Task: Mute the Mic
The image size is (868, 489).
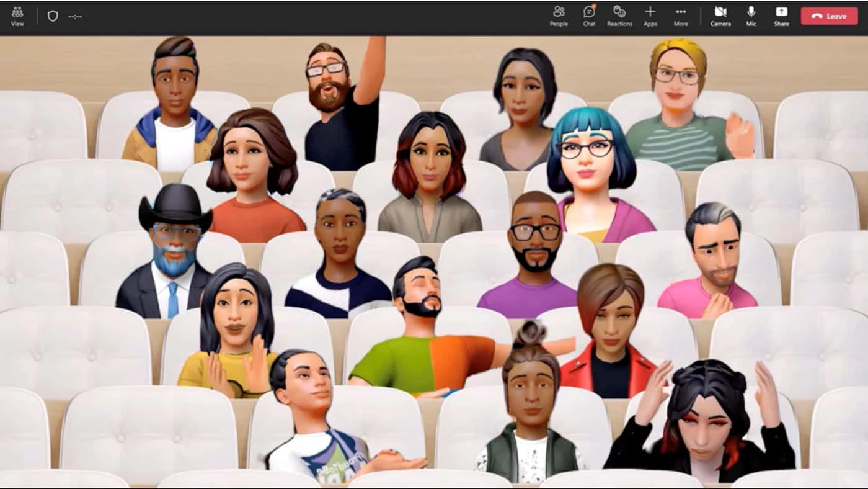Action: 751,16
